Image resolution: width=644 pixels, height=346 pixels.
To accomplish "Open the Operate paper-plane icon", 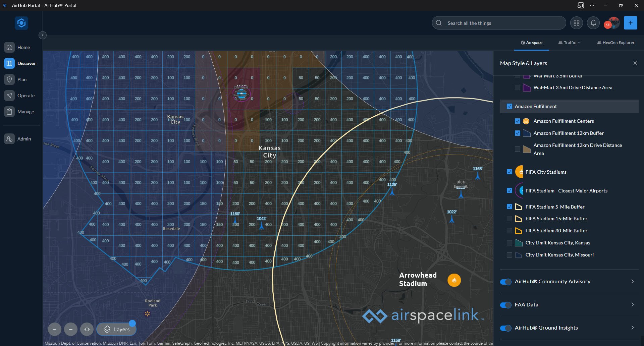I will tap(9, 96).
